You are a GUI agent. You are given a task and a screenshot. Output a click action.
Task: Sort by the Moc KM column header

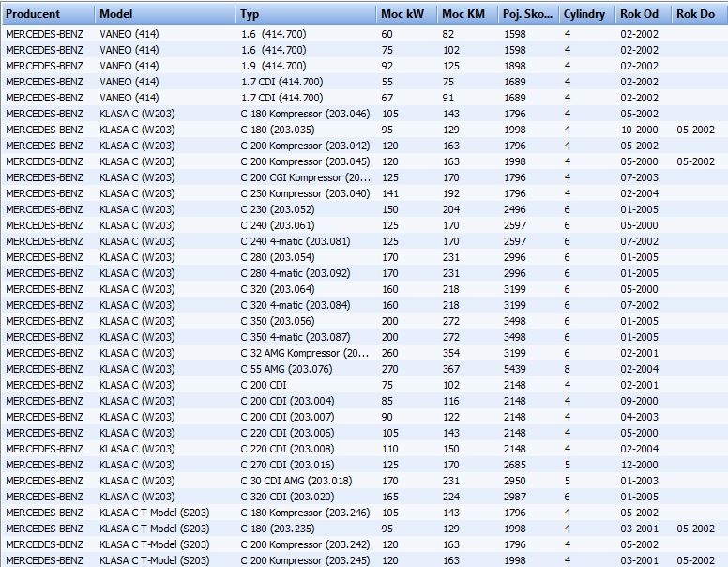tap(467, 14)
